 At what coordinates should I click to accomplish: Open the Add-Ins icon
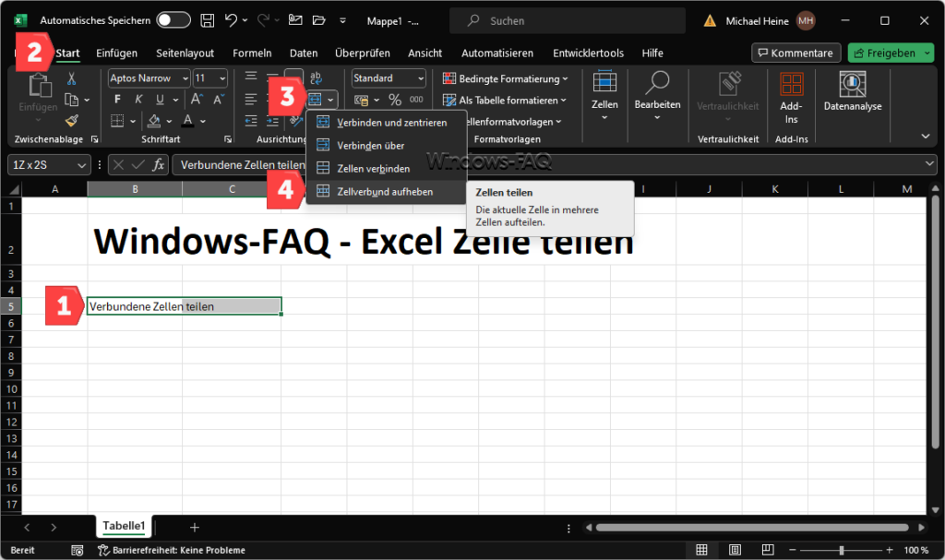[x=791, y=99]
